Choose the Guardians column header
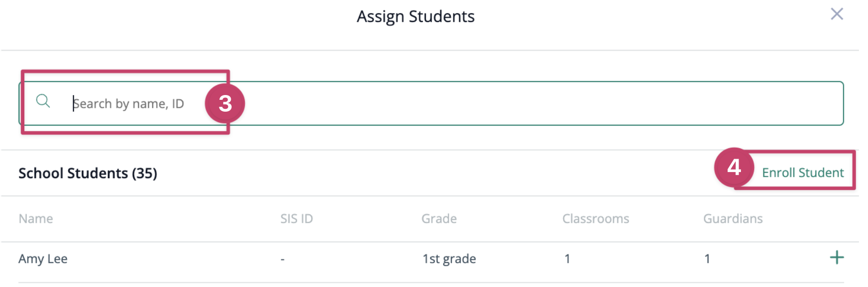 (733, 219)
